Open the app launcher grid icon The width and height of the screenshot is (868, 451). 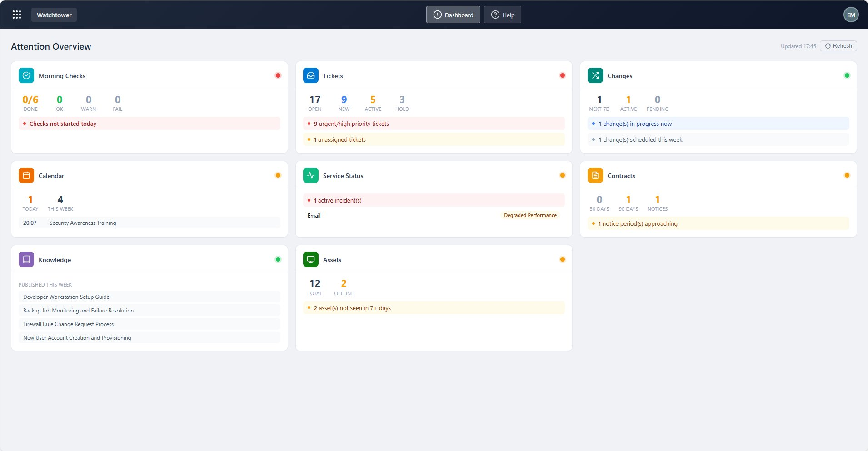coord(17,15)
